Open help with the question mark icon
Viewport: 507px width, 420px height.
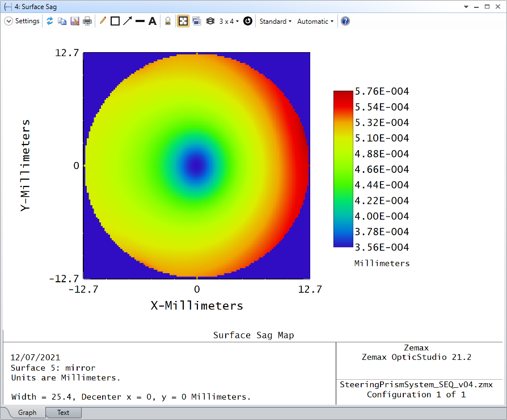pyautogui.click(x=345, y=22)
